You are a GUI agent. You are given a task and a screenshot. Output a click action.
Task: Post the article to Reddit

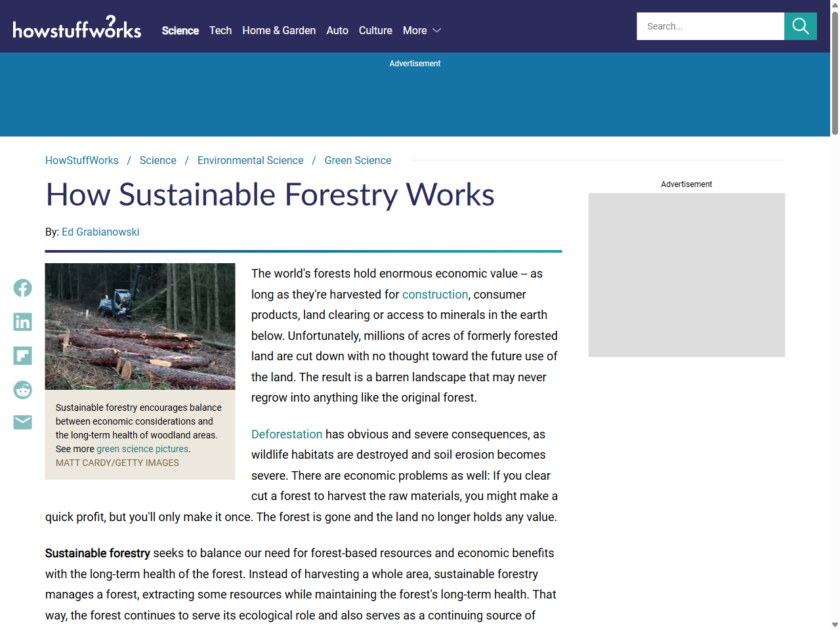click(22, 389)
